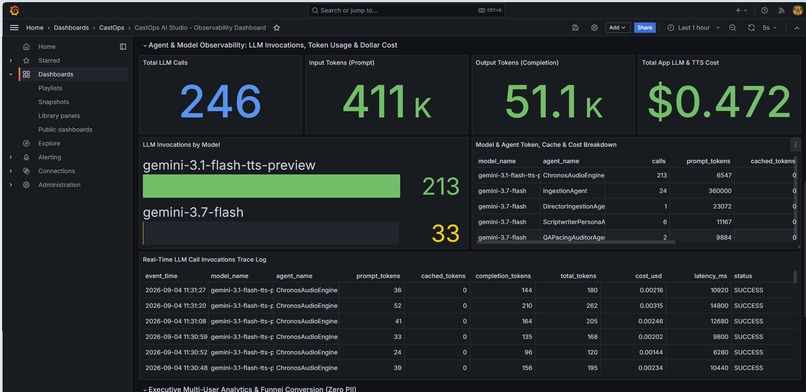Select Administration in the sidebar
Viewport: 806px width, 392px height.
click(x=59, y=185)
